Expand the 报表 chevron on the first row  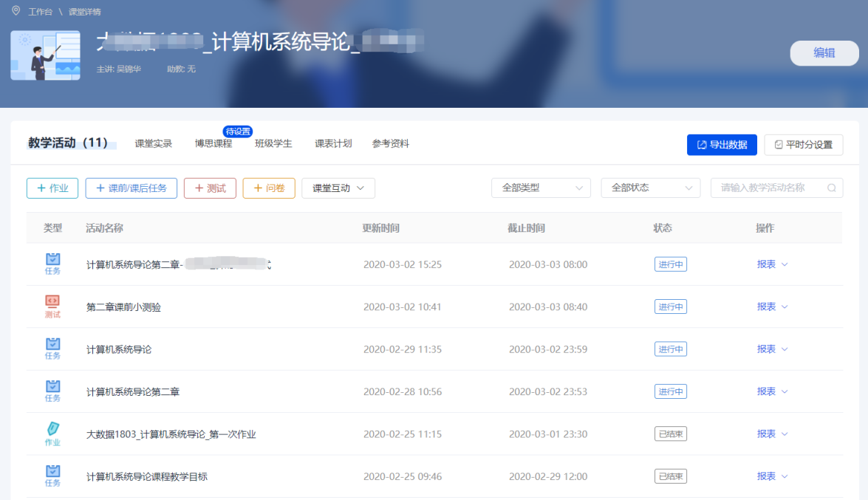[x=785, y=264]
